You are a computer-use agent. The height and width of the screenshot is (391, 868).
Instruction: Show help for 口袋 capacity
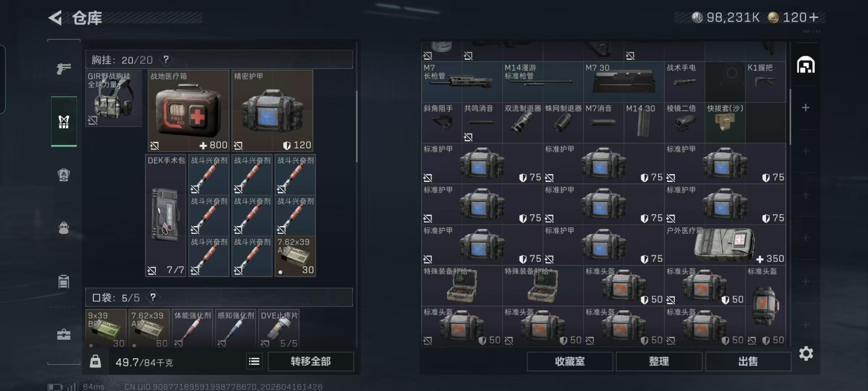(x=153, y=297)
